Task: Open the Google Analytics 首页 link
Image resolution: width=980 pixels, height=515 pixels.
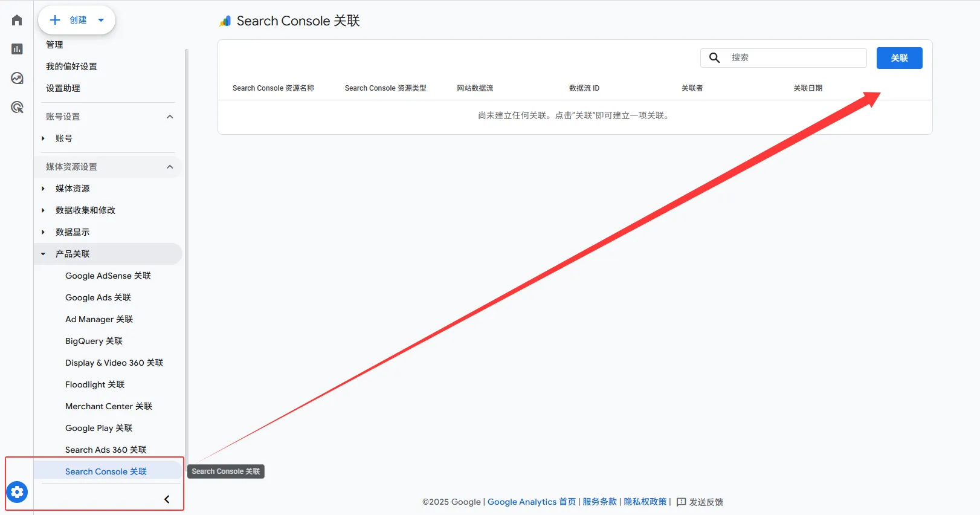Action: tap(532, 502)
